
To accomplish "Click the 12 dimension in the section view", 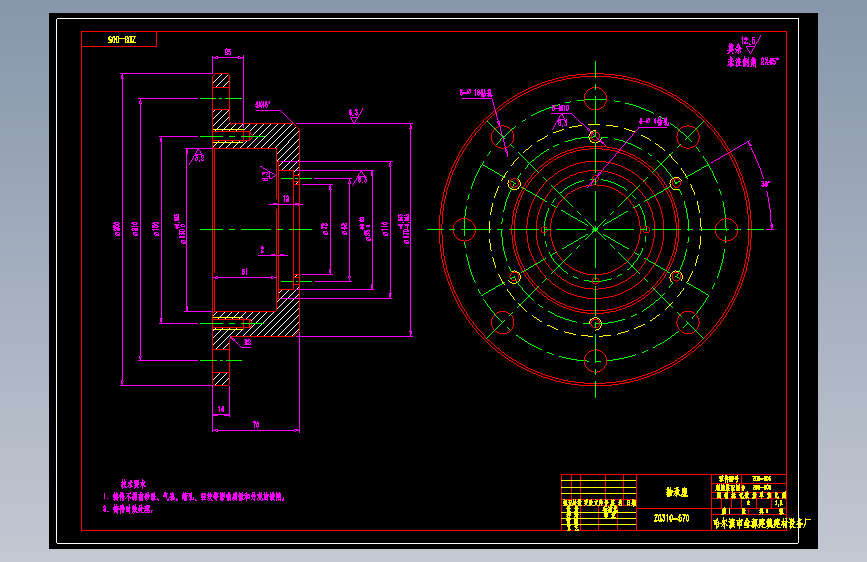I will coord(286,198).
